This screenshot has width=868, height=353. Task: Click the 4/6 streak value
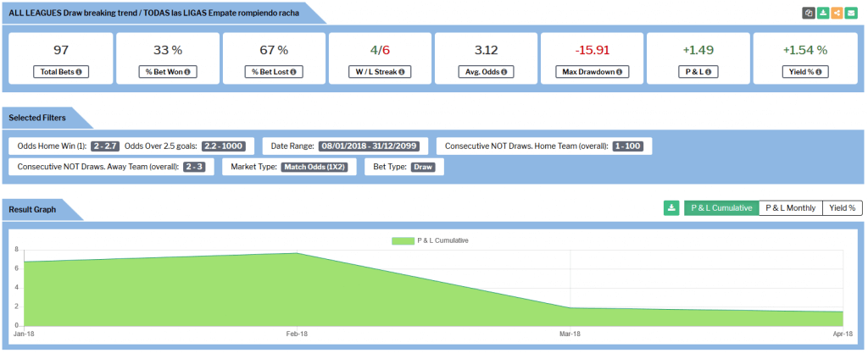[x=380, y=50]
